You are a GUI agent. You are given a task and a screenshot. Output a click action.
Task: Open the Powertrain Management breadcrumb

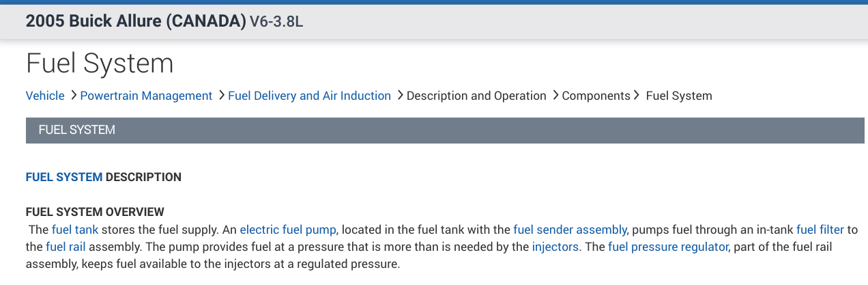[x=146, y=96]
